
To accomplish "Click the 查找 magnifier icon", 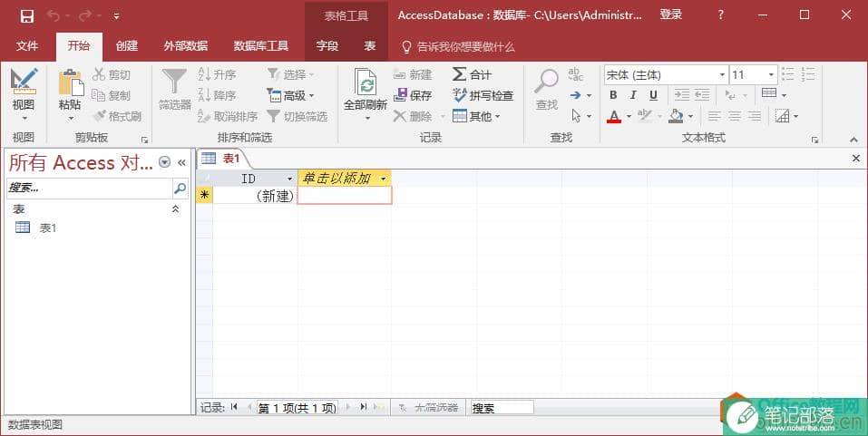I will point(547,82).
